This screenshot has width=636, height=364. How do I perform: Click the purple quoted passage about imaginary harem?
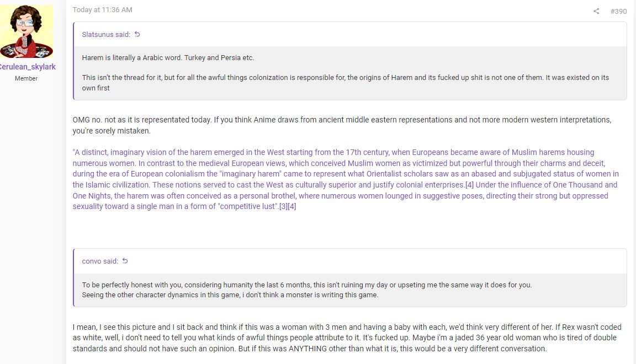coord(346,179)
